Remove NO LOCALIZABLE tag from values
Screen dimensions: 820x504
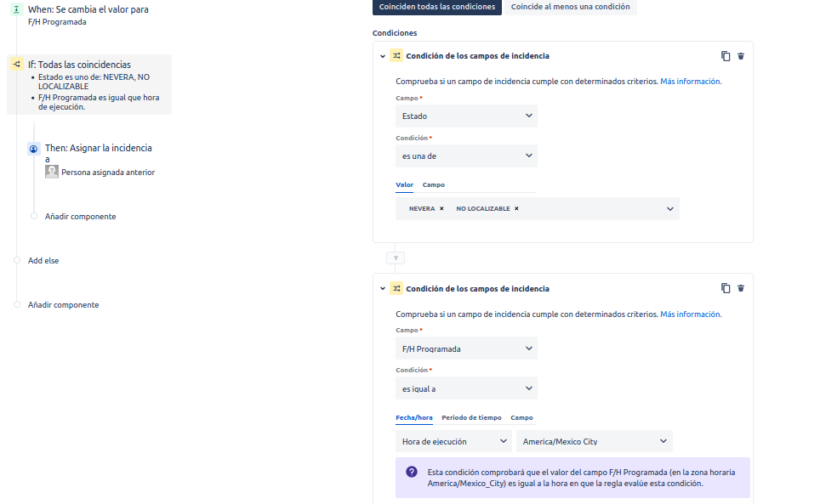(516, 208)
